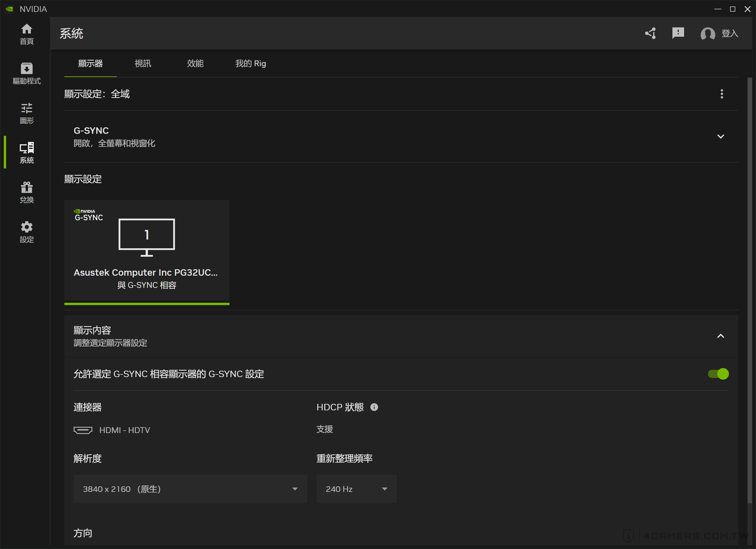Click the HDMI connector icon
Screen dimensions: 756x549
point(83,430)
